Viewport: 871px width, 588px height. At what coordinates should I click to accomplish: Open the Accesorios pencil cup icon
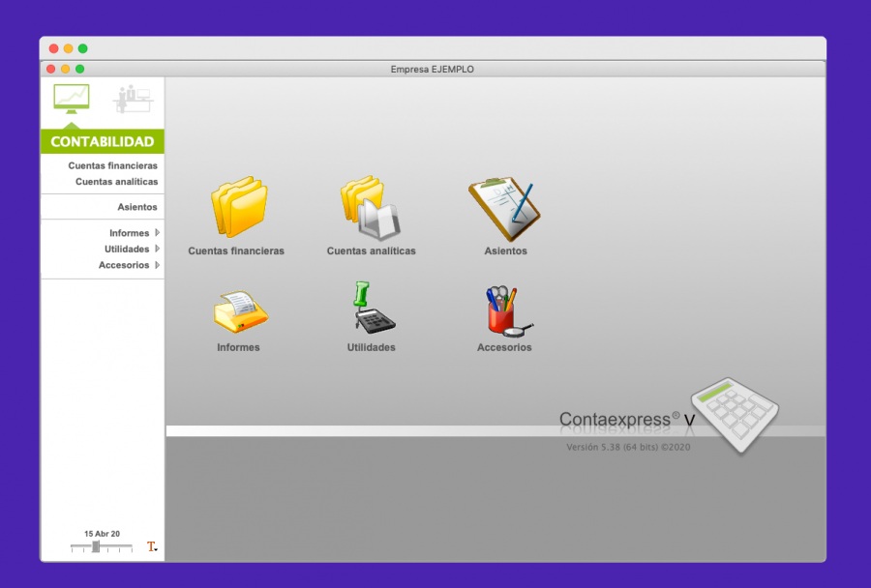508,311
